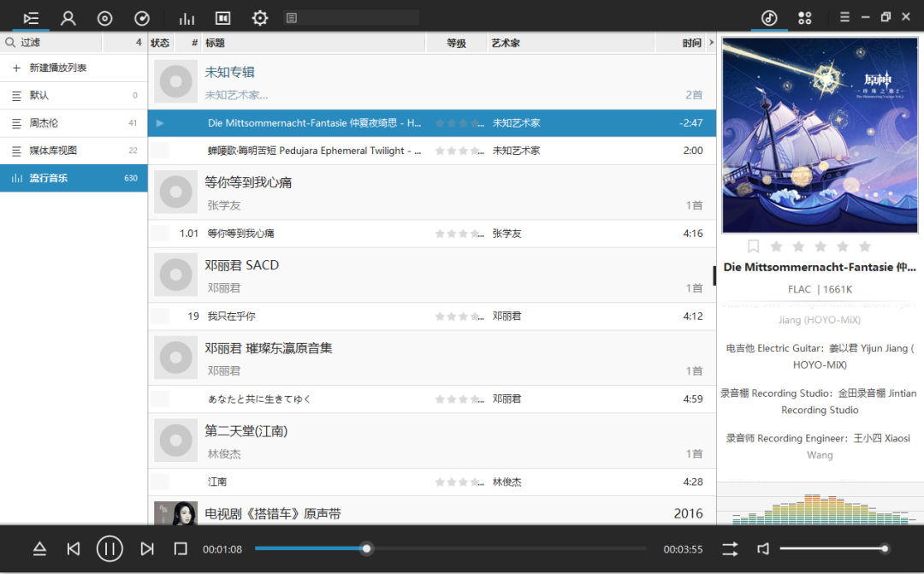Toggle the remaining time display 00:03:55
The image size is (924, 574).
click(683, 549)
